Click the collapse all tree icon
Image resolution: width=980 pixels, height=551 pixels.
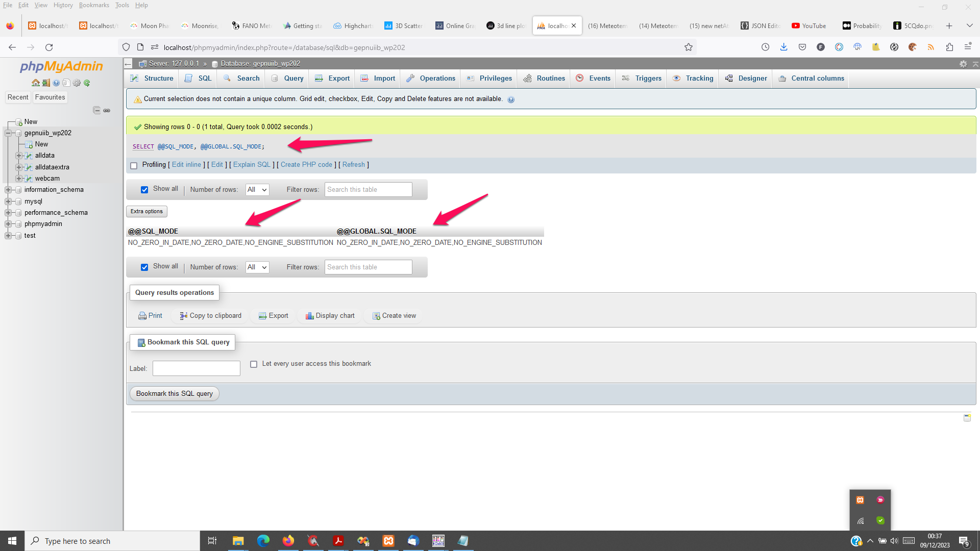[x=96, y=110]
